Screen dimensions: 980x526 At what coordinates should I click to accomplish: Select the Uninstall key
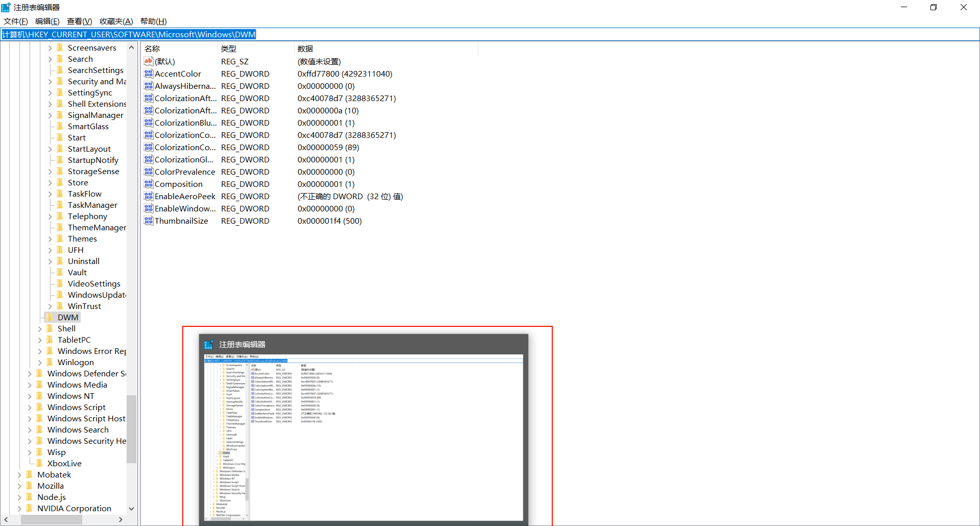84,261
